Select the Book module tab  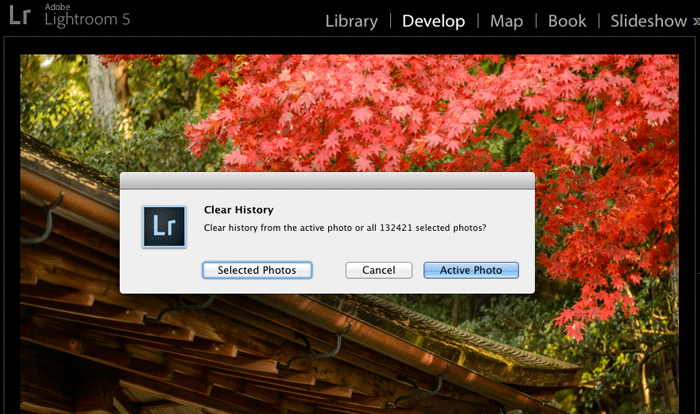click(567, 21)
